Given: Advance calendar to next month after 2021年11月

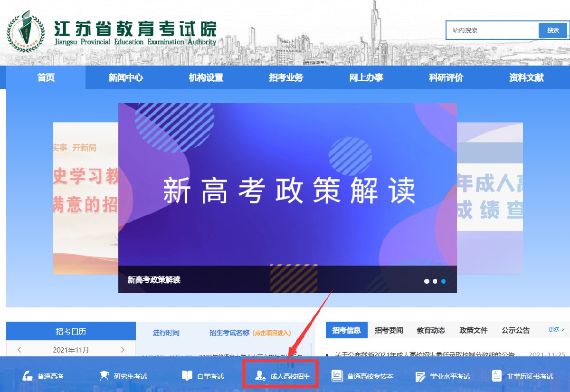Looking at the screenshot, I should click(x=123, y=350).
